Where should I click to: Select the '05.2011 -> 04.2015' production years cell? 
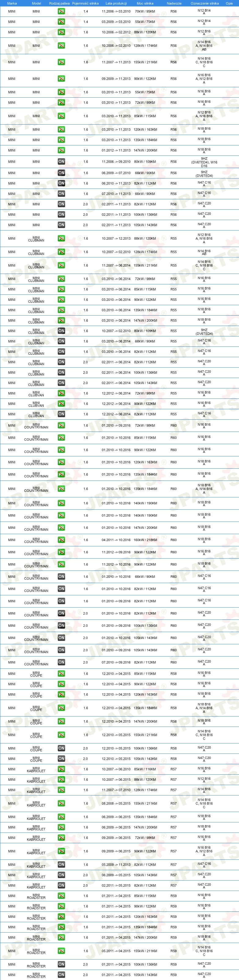point(116,951)
